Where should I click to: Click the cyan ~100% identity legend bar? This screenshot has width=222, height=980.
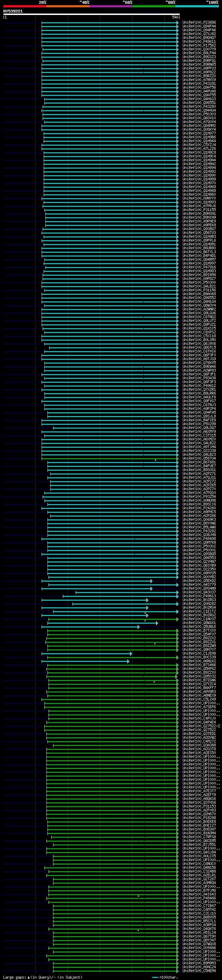[x=197, y=6]
